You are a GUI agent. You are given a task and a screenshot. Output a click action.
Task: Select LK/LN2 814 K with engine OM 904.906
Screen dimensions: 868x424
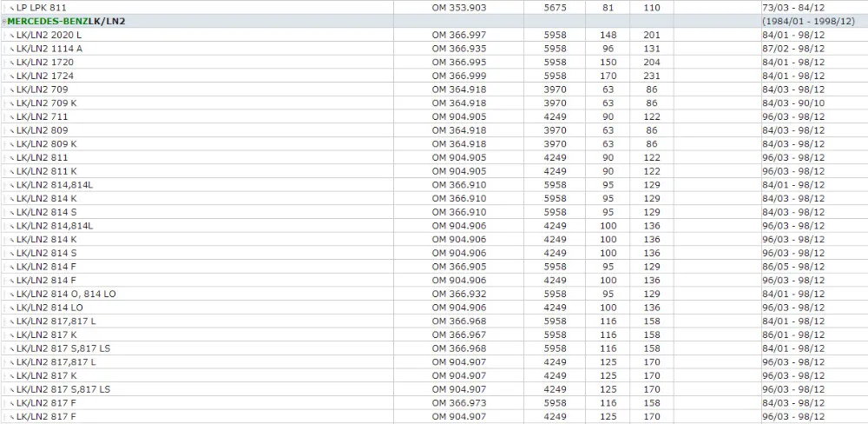coord(47,240)
